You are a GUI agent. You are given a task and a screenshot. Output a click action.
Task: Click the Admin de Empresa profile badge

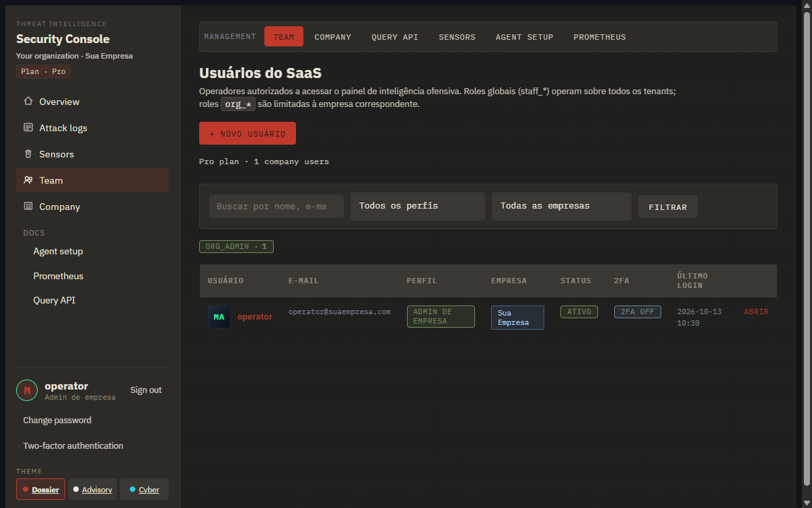[441, 317]
